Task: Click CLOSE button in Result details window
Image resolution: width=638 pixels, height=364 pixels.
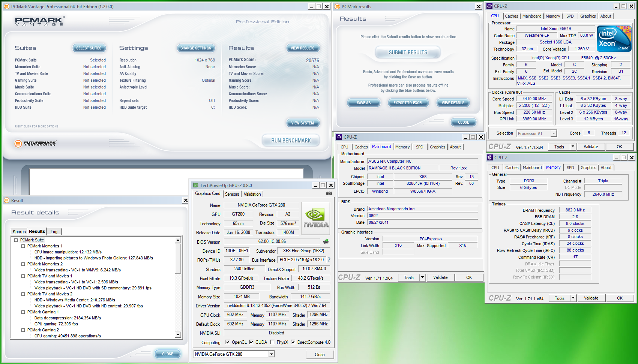Action: tap(168, 354)
